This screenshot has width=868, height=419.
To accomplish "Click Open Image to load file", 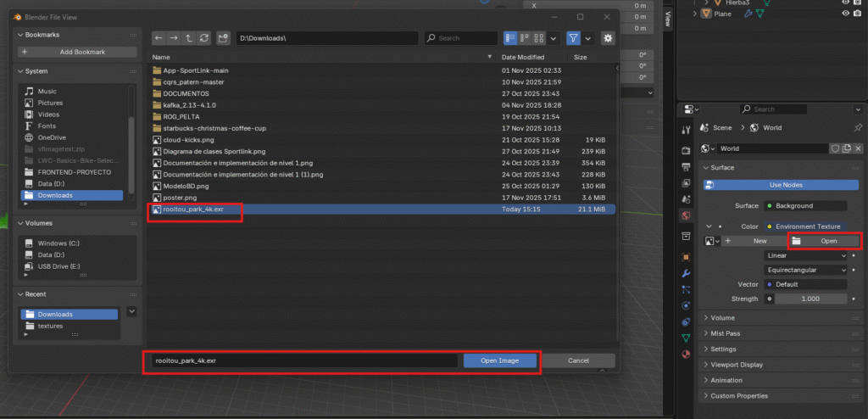I will pyautogui.click(x=500, y=360).
